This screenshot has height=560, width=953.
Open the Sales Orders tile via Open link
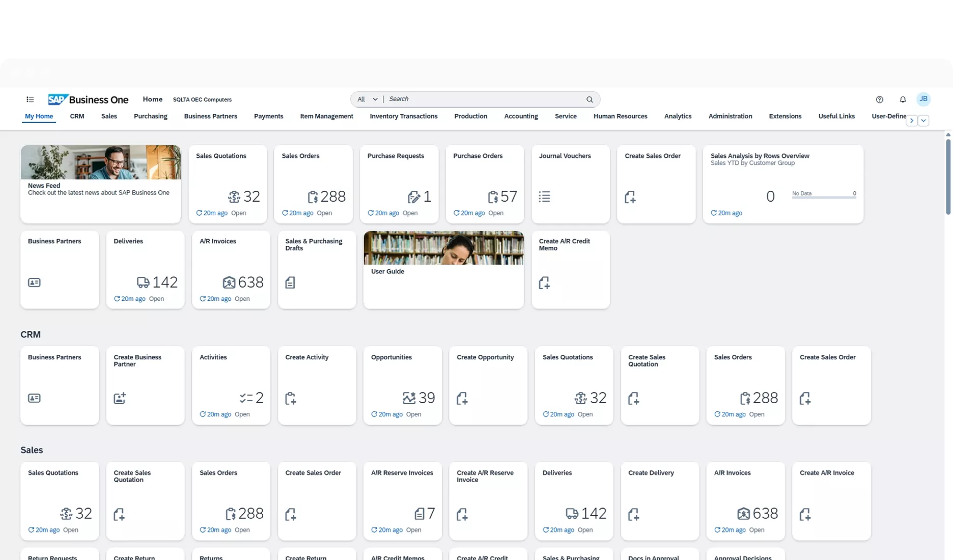[x=324, y=213]
